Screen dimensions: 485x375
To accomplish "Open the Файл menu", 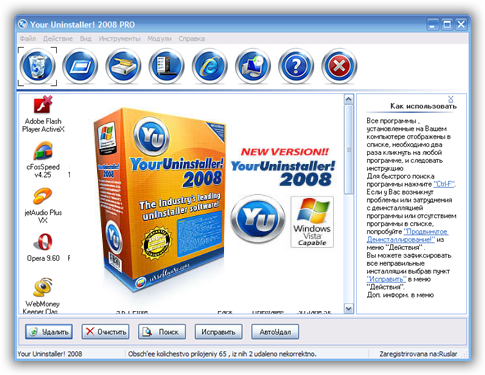I will [x=28, y=39].
